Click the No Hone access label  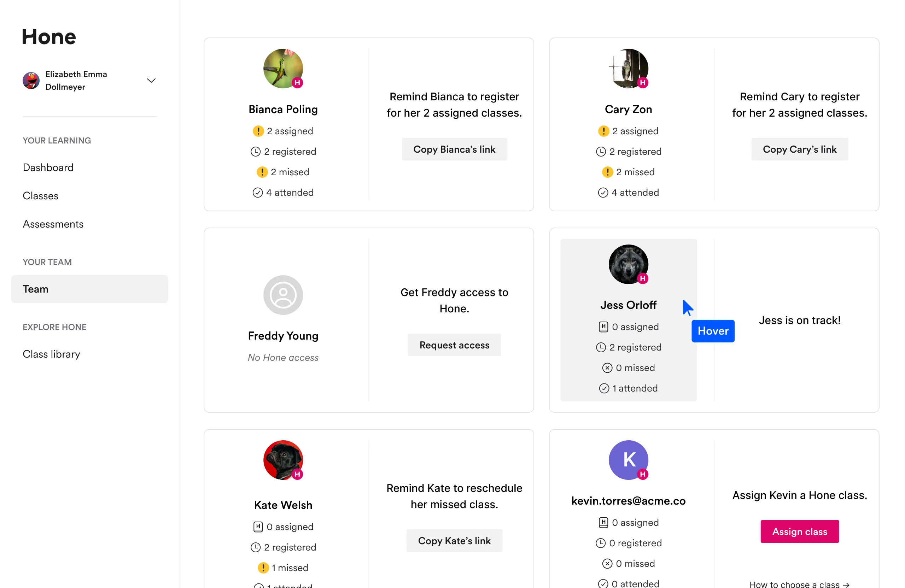coord(283,358)
